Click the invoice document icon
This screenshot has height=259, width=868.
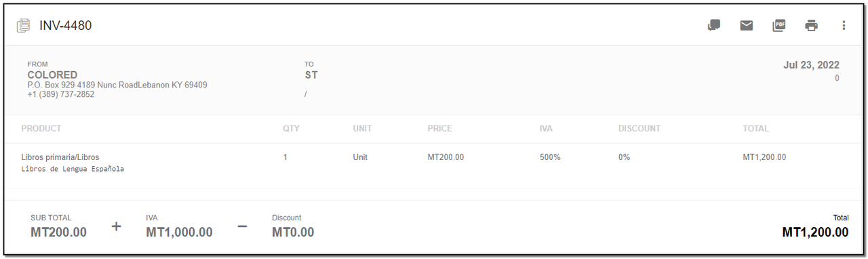tap(24, 26)
